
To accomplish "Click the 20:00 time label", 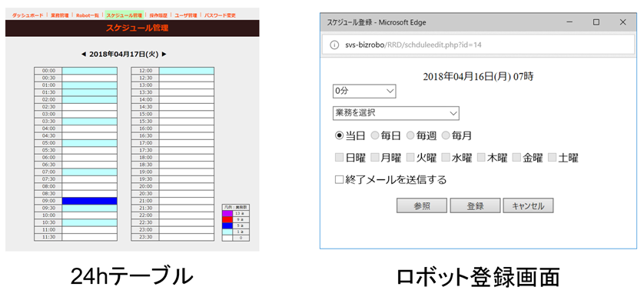I will click(x=145, y=186).
